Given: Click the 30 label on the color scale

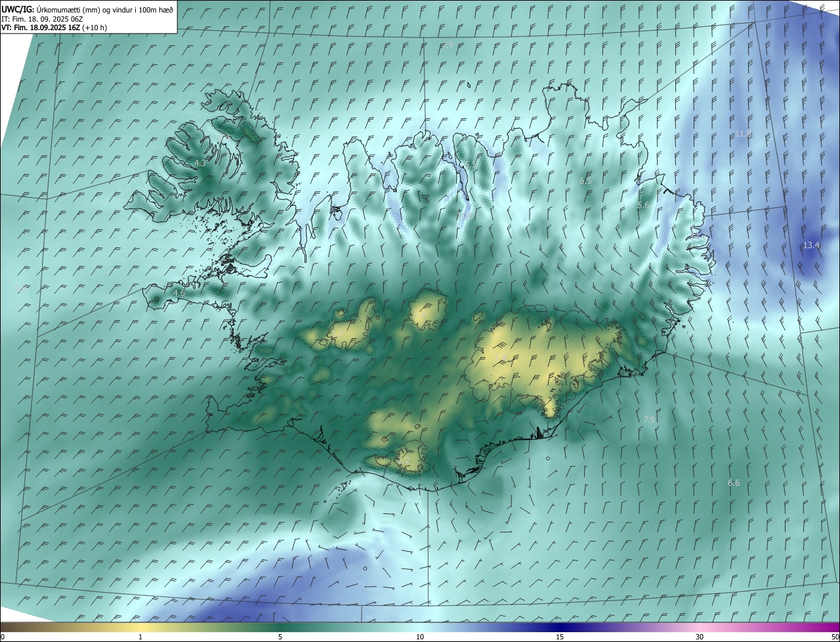Looking at the screenshot, I should pos(700,637).
